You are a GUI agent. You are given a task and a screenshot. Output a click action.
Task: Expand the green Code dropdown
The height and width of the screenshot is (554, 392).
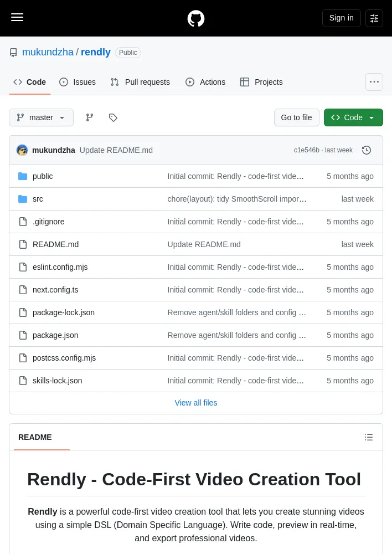[353, 117]
